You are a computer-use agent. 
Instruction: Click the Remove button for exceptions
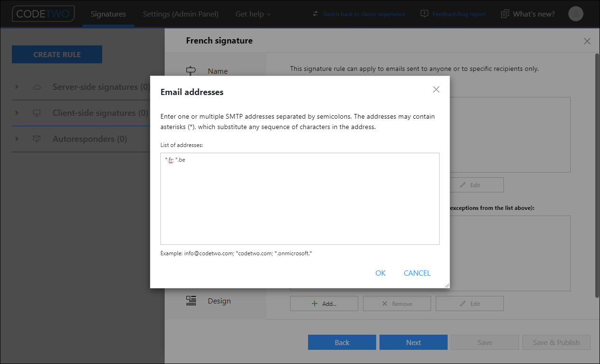pos(397,303)
